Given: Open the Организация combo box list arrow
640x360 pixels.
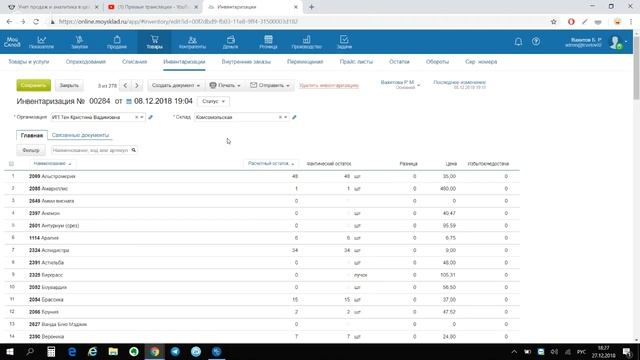Looking at the screenshot, I should click(142, 117).
